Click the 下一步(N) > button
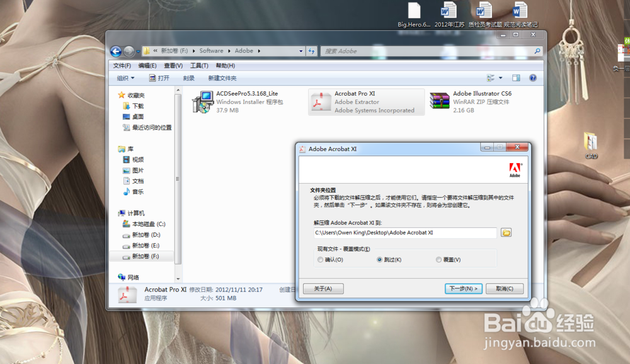Image resolution: width=630 pixels, height=364 pixels. point(463,288)
